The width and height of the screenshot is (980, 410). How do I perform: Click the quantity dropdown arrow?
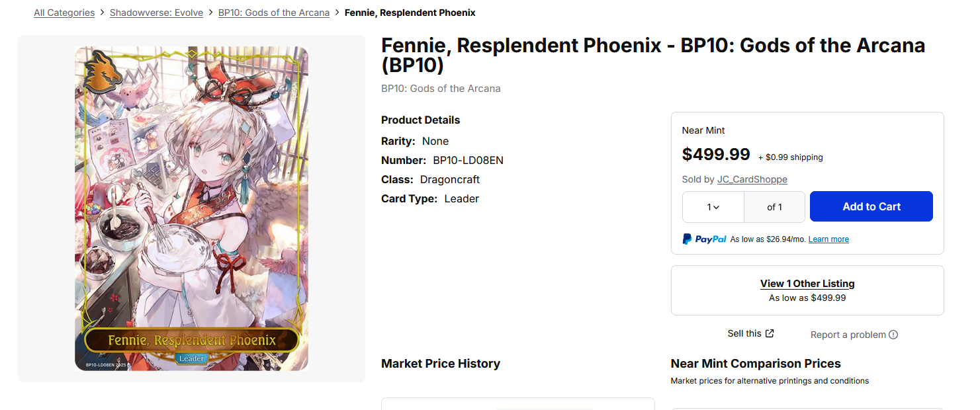point(717,208)
